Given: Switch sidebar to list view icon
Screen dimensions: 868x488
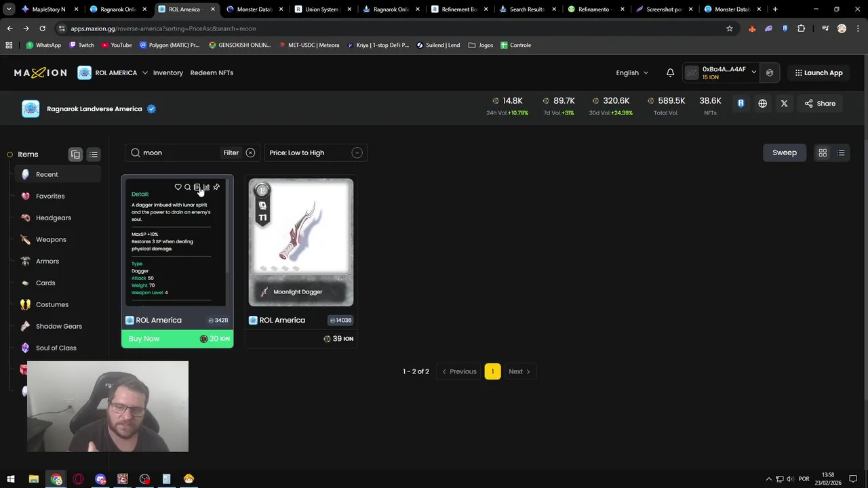Looking at the screenshot, I should [x=94, y=155].
